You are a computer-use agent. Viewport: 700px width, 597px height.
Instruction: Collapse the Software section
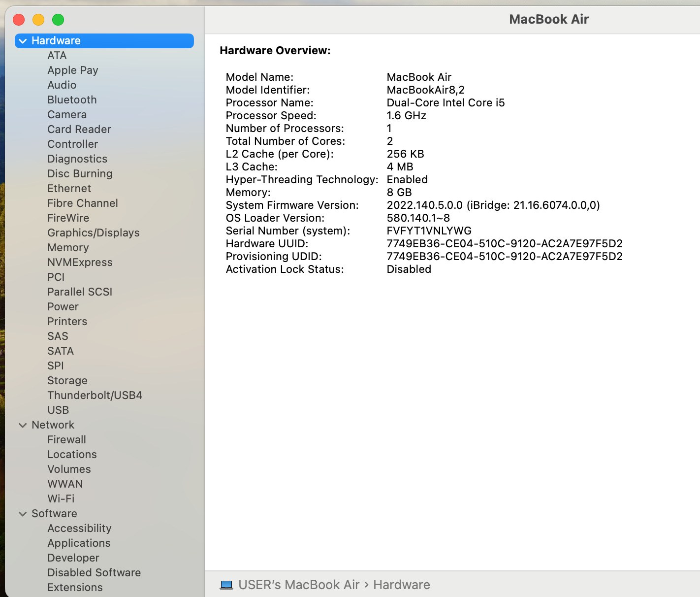coord(23,513)
